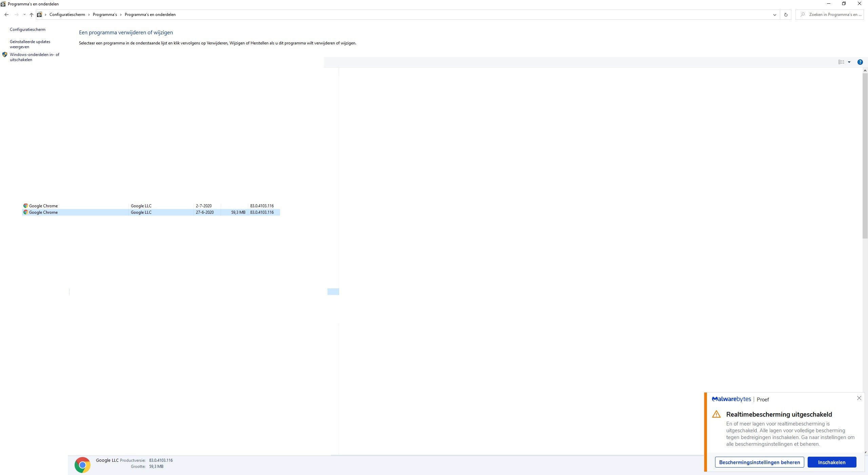Click the search magnifier icon
Screen dimensions: 868x475
[802, 15]
